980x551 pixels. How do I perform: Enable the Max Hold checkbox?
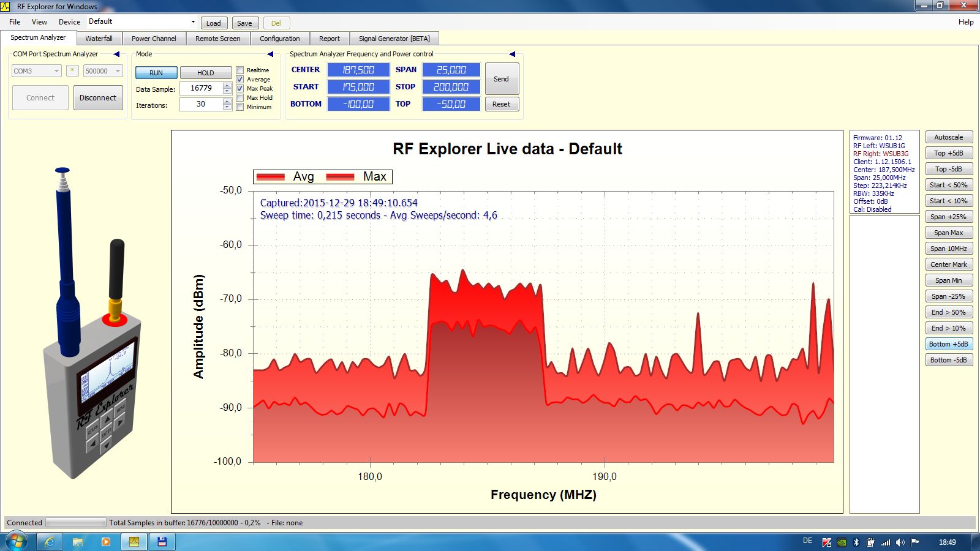(x=240, y=98)
